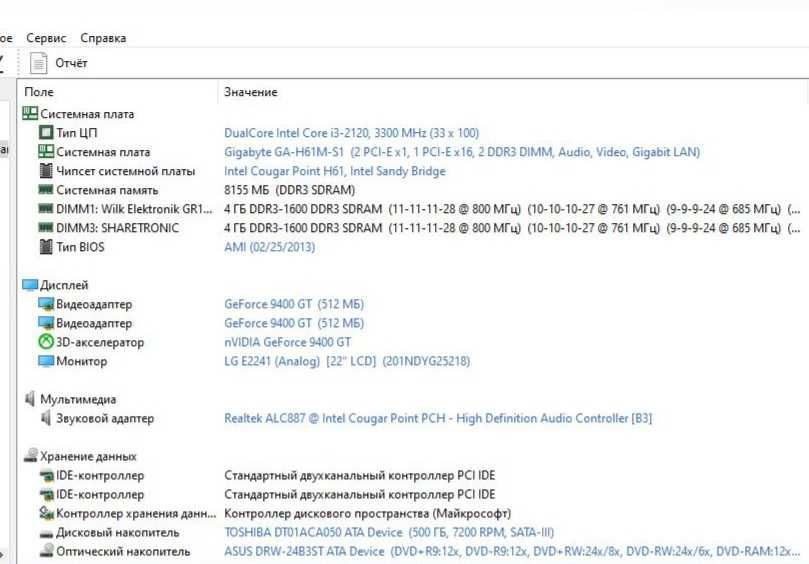Image resolution: width=809 pixels, height=564 pixels.
Task: Select the Поле column header
Action: pos(39,92)
